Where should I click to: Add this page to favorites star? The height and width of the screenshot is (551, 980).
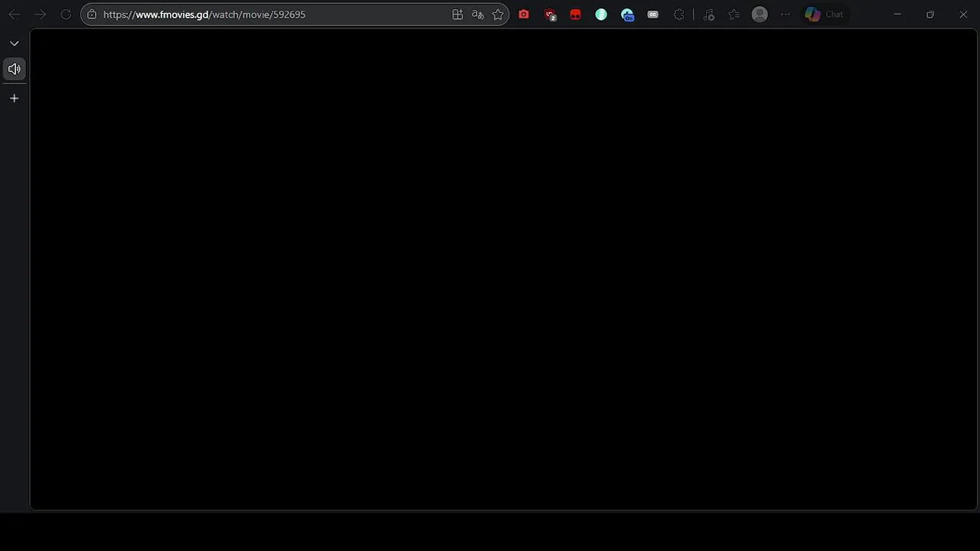tap(498, 15)
